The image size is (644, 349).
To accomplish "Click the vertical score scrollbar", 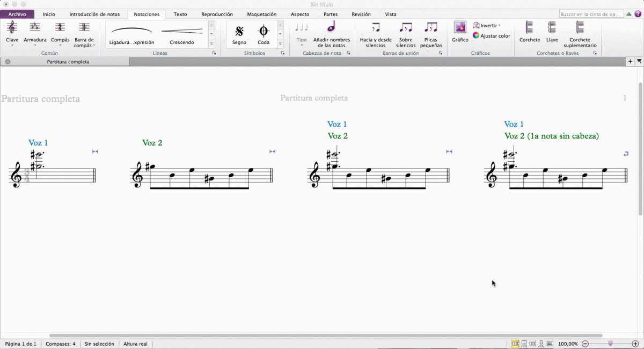I will click(640, 149).
